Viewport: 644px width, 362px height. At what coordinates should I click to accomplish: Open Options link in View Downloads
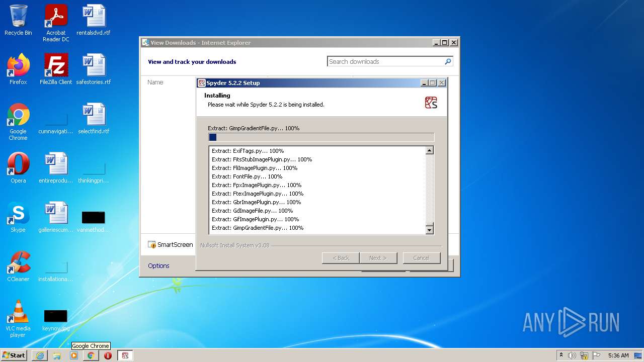coord(158,265)
